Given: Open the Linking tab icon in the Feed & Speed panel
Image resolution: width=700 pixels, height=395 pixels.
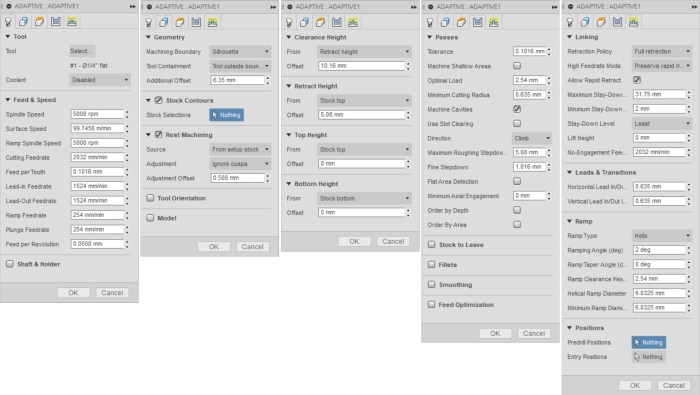Looking at the screenshot, I should coord(71,21).
